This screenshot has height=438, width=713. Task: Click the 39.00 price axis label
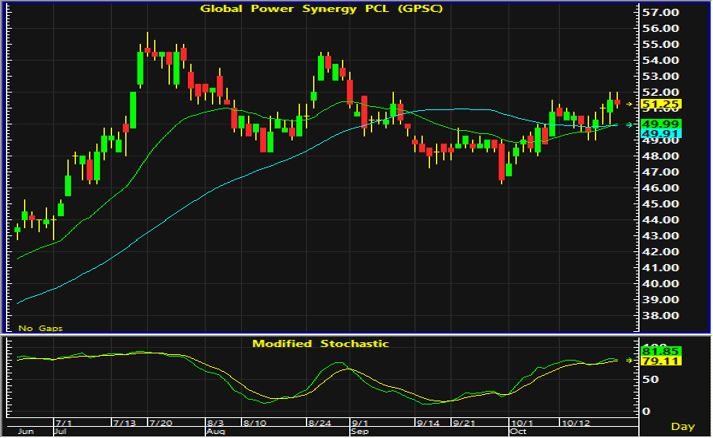660,299
